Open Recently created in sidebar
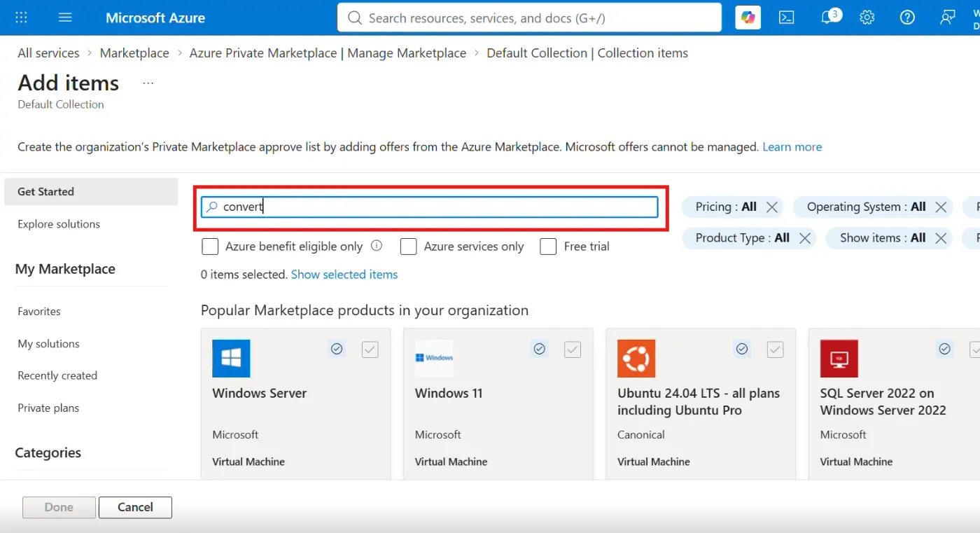Screen dimensions: 980x533 57,375
